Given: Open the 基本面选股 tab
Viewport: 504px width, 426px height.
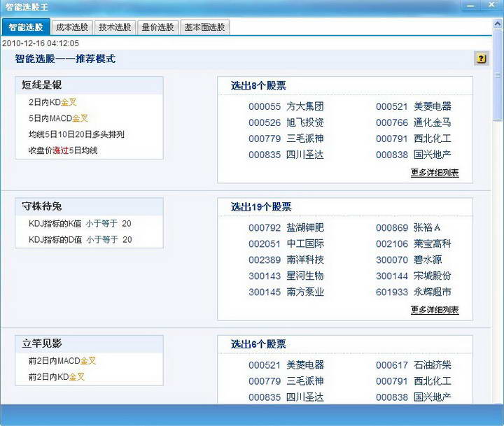Looking at the screenshot, I should click(204, 27).
